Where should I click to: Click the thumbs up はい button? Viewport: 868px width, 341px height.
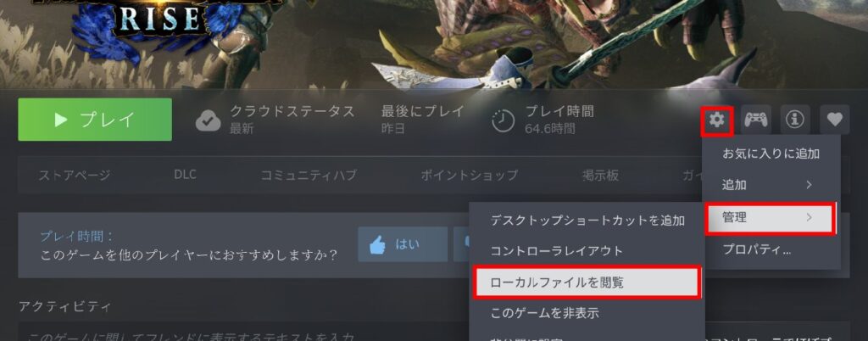[403, 244]
